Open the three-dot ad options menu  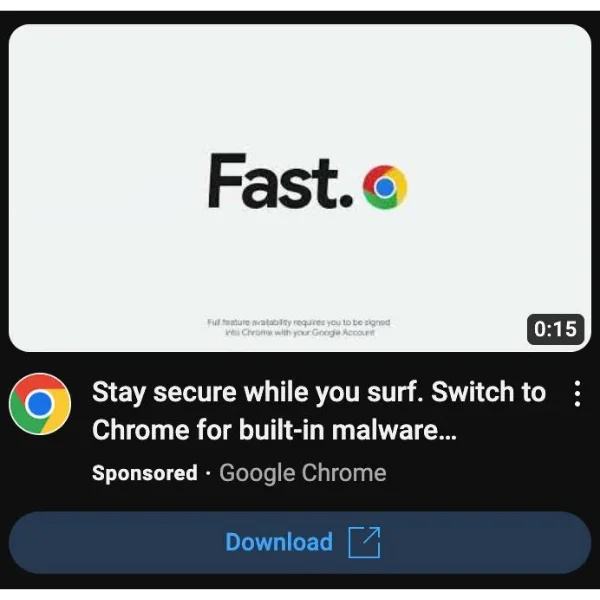click(577, 394)
